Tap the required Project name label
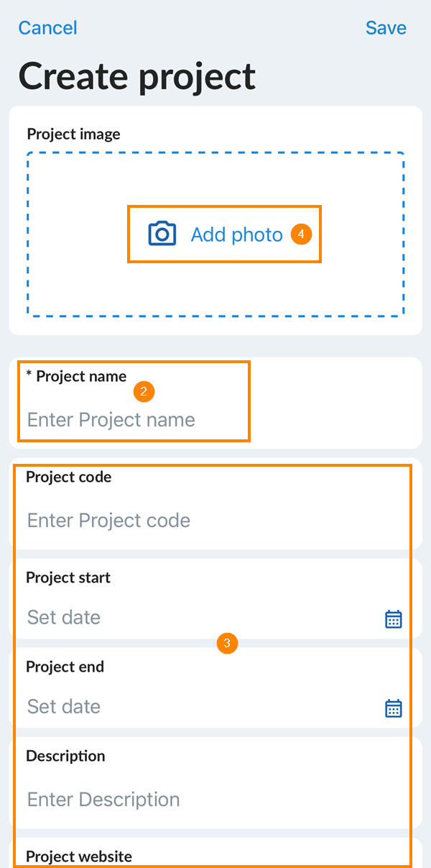Screen dimensions: 431x868 [76, 376]
